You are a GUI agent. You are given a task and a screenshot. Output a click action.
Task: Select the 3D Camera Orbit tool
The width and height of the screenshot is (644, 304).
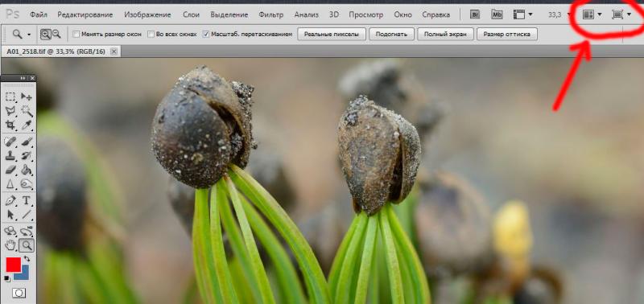(x=27, y=232)
